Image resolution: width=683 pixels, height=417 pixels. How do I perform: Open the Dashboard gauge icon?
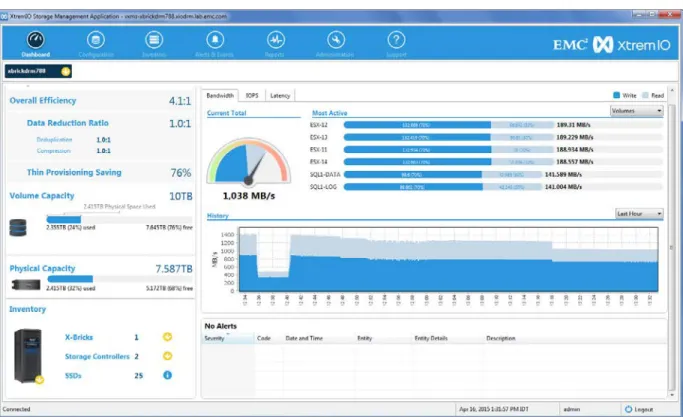point(35,40)
